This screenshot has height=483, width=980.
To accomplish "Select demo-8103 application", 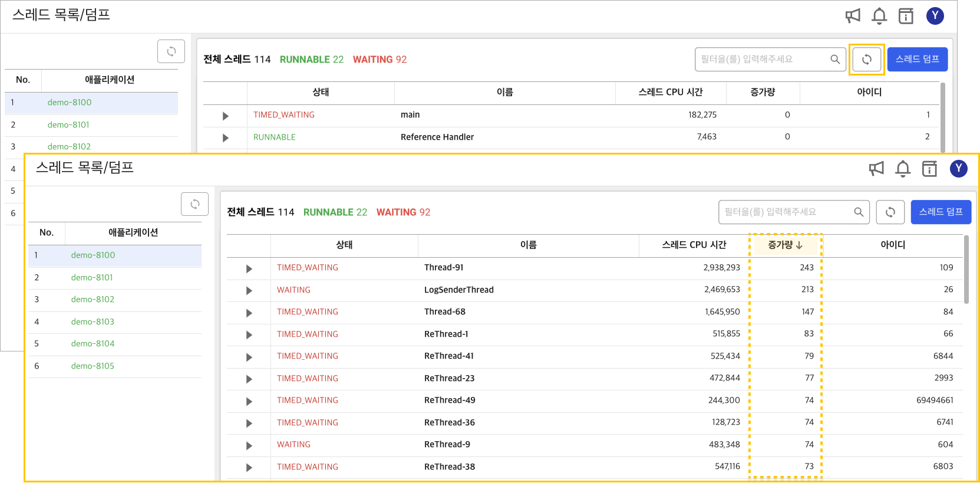I will 115,322.
